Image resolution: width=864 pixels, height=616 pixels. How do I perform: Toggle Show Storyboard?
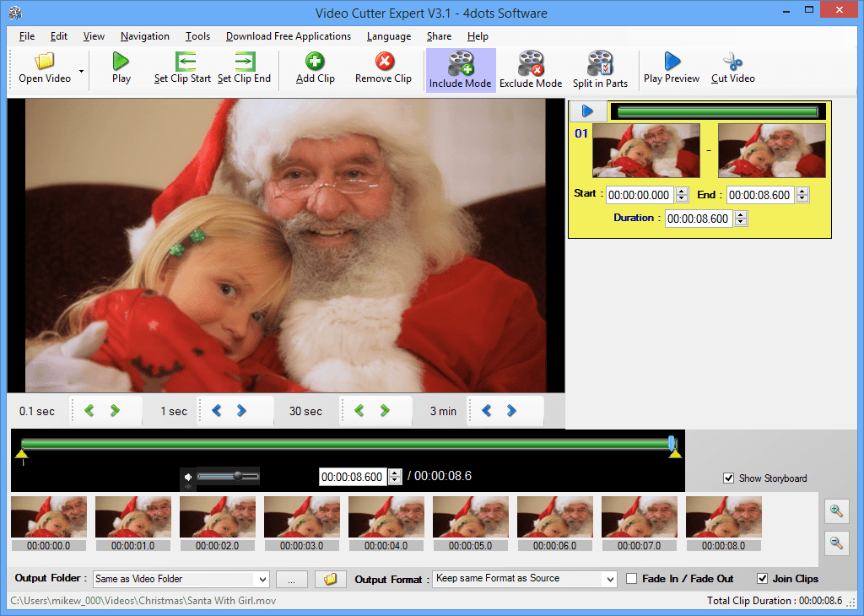[728, 478]
